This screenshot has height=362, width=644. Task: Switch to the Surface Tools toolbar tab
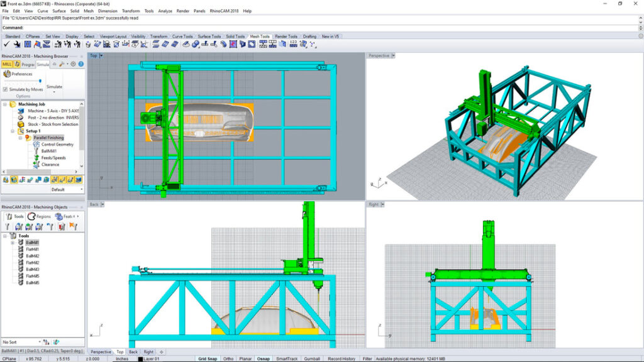210,36
